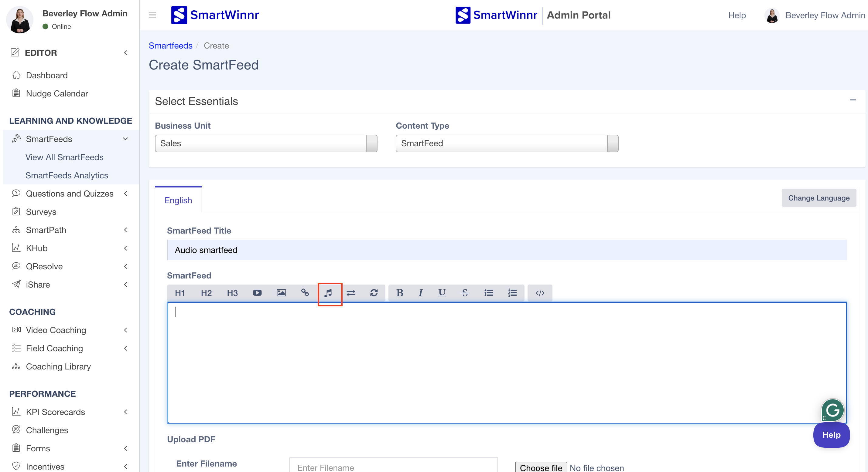The width and height of the screenshot is (868, 472).
Task: Click the Change Language button
Action: point(818,198)
